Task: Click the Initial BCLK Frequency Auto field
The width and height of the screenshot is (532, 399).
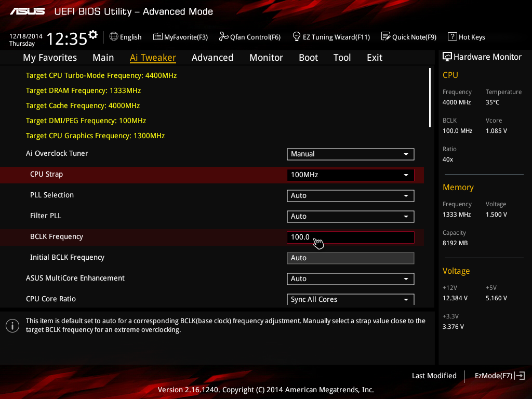Action: pyautogui.click(x=351, y=258)
